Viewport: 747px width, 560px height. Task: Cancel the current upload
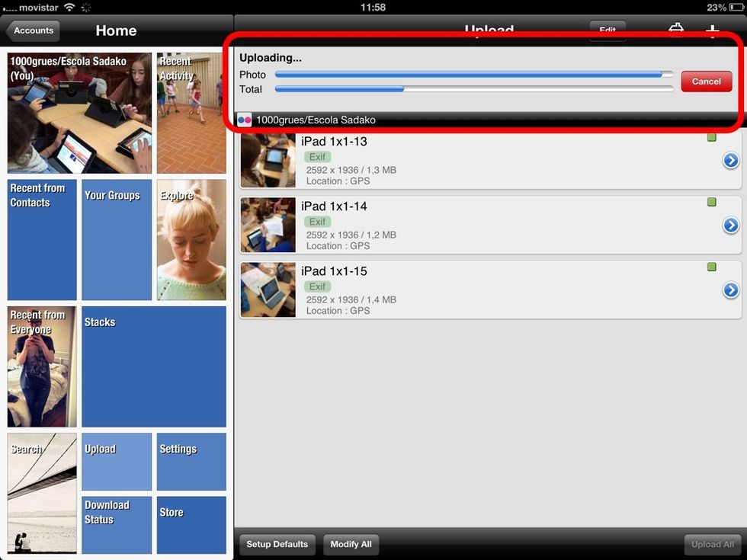(x=706, y=82)
